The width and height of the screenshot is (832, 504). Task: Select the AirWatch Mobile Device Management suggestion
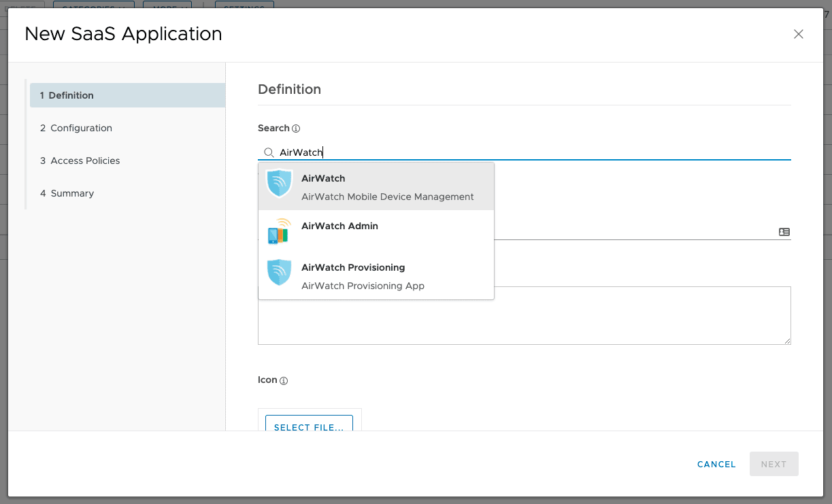(376, 186)
